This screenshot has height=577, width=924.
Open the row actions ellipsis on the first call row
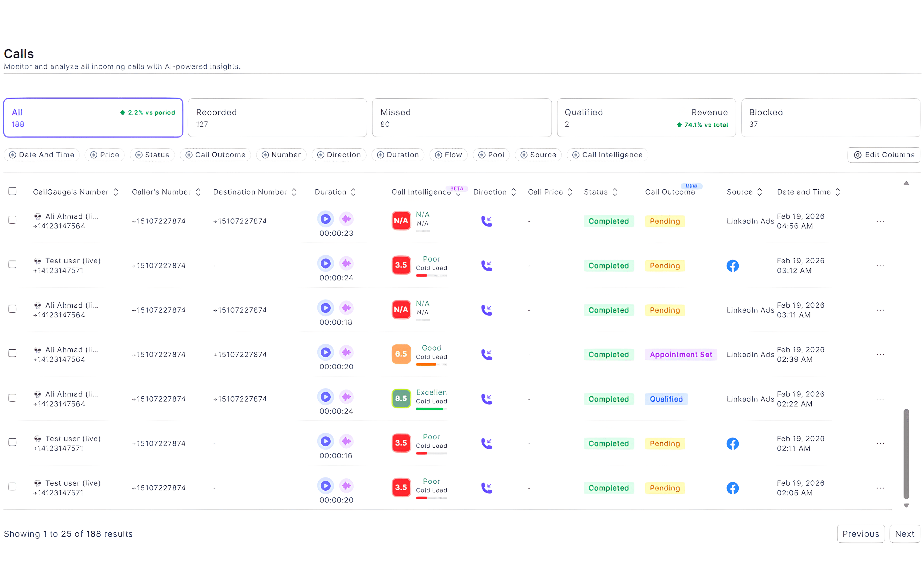[x=880, y=221]
